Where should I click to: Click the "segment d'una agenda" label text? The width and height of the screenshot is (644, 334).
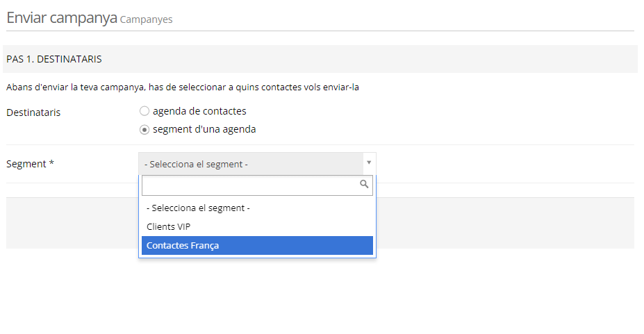tap(204, 129)
